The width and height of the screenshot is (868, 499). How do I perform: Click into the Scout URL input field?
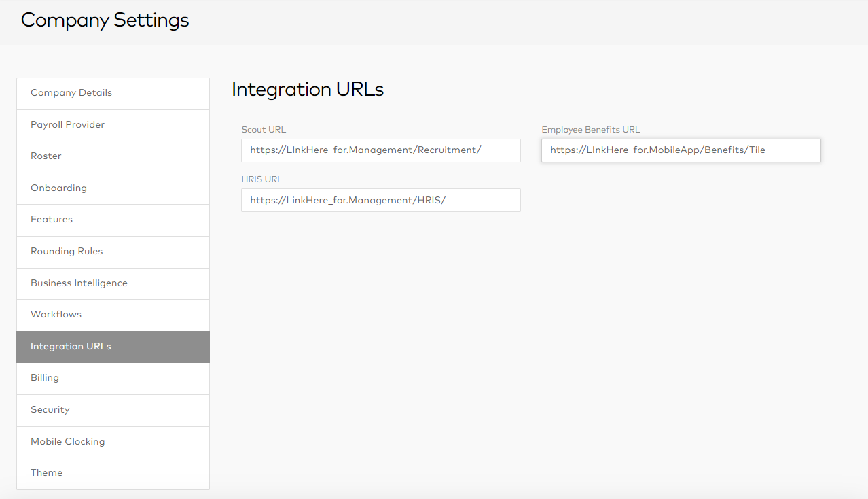coord(380,150)
